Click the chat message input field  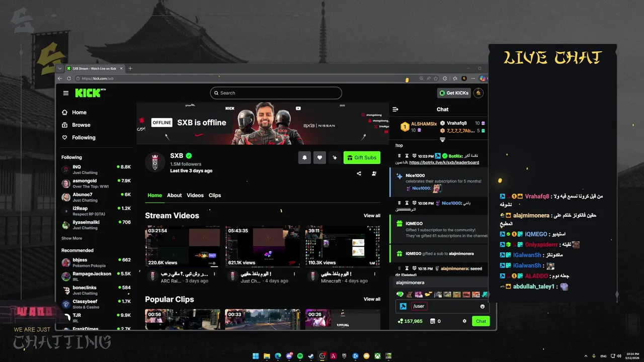[443, 306]
